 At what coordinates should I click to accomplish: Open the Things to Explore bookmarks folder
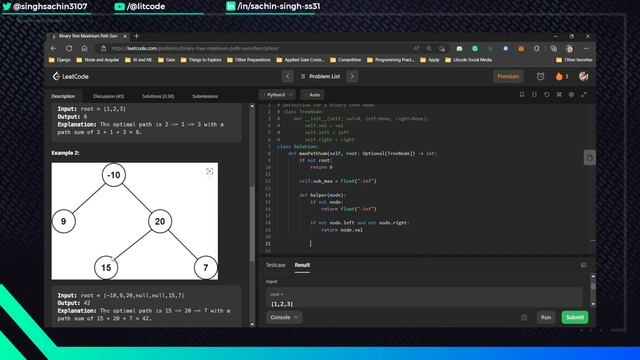coord(201,60)
